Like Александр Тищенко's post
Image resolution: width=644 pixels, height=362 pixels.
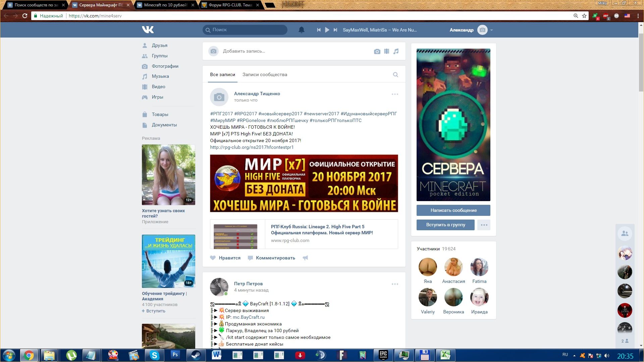coord(225,258)
